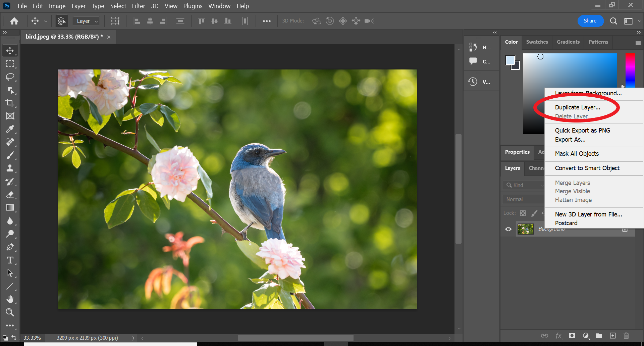Select the Line tool
Viewport: 644px width, 346px height.
click(10, 286)
